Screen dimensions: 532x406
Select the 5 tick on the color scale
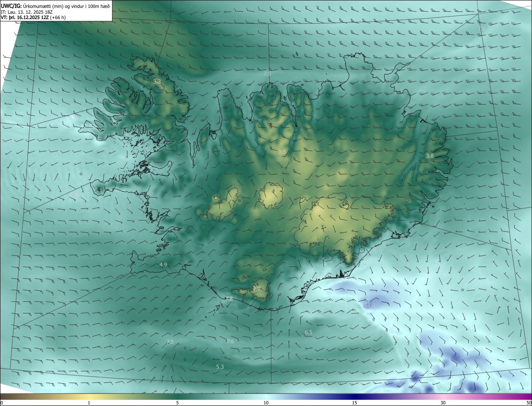[177, 403]
